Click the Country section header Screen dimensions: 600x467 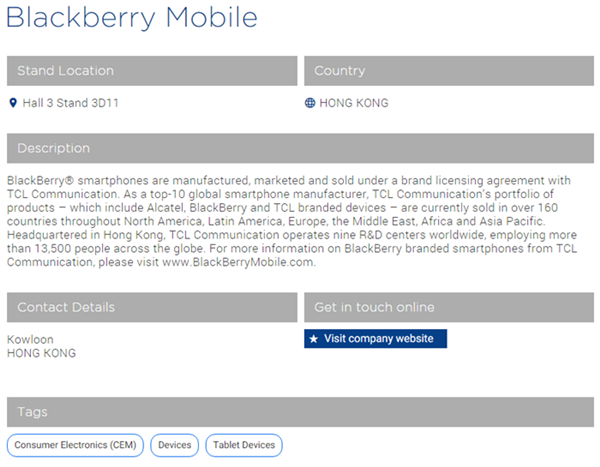tap(449, 71)
